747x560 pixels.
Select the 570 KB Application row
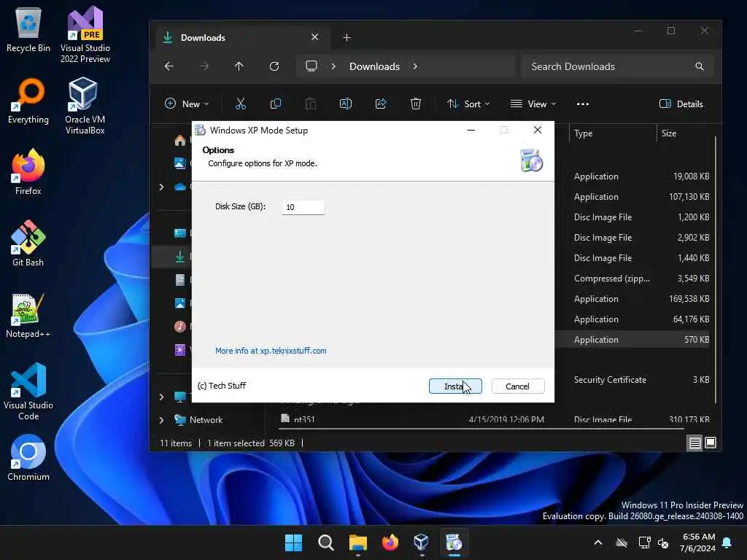point(632,340)
